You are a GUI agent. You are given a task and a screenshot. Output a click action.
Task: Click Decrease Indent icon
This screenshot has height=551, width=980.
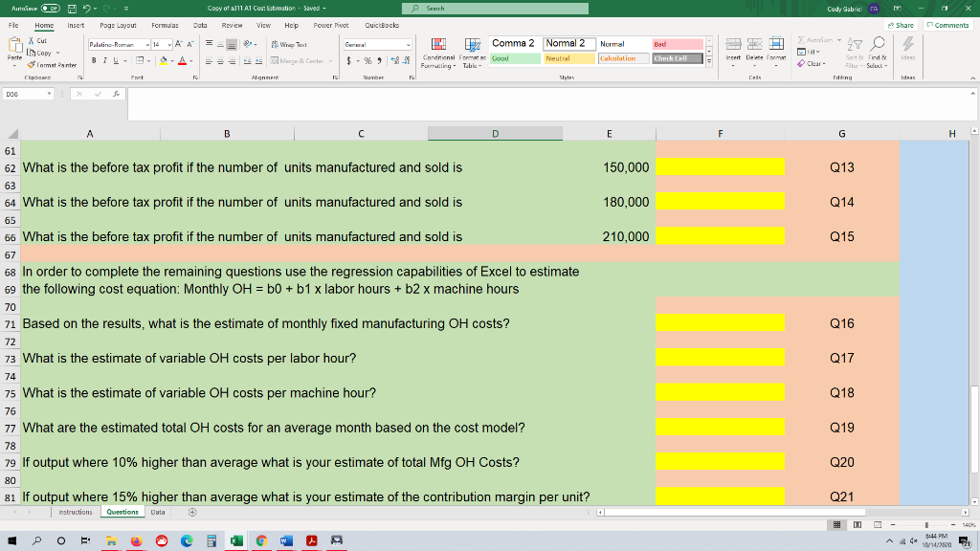click(x=248, y=61)
